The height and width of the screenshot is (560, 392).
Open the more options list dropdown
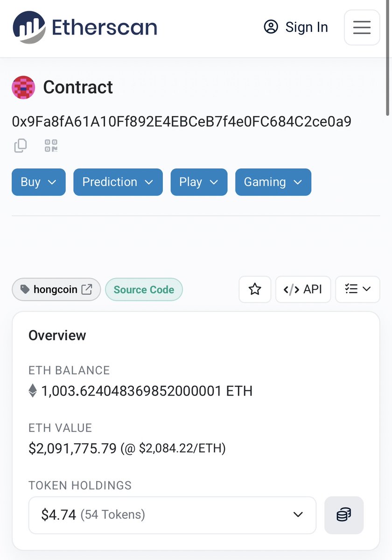tap(358, 289)
